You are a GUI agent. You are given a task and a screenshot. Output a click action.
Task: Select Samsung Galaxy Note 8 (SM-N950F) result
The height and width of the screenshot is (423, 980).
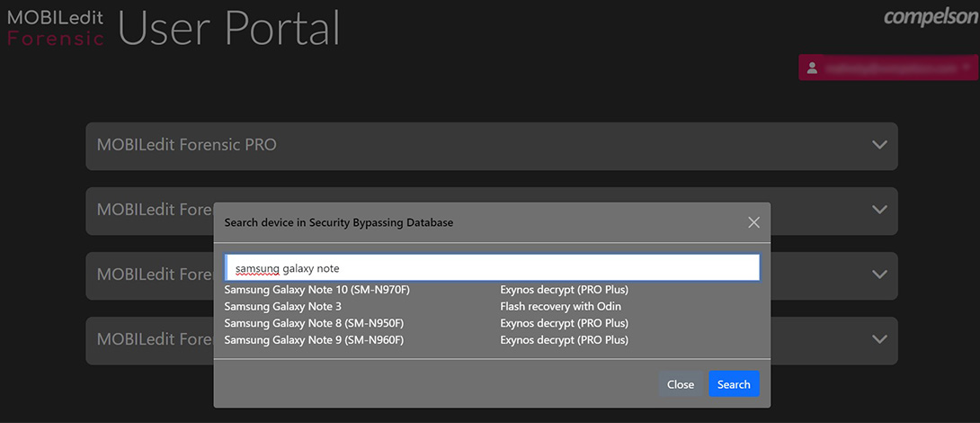[315, 323]
